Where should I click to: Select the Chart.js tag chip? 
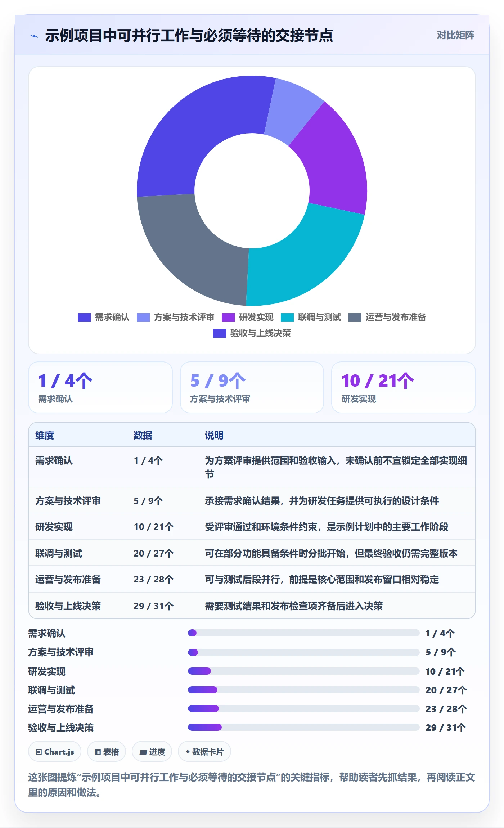(55, 752)
